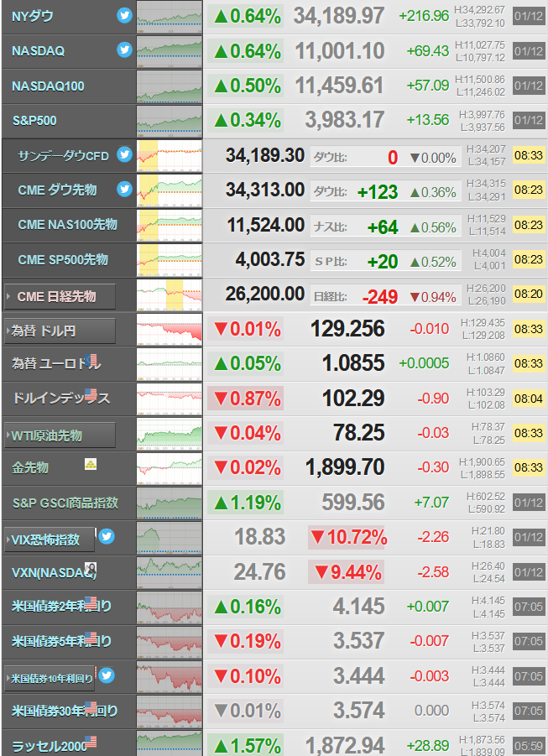
Task: Open the S&P500 mini chart thumbnail
Action: coord(170,121)
